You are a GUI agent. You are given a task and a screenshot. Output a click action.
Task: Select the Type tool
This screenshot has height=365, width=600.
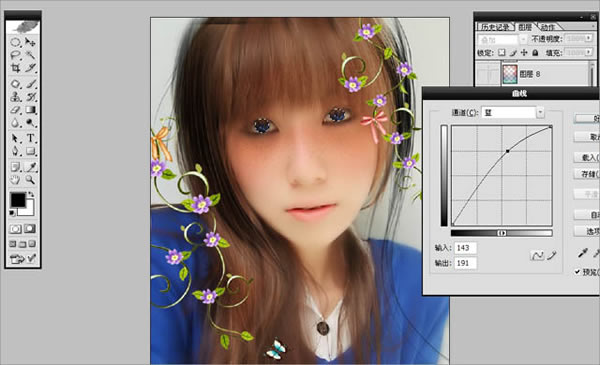pyautogui.click(x=31, y=138)
